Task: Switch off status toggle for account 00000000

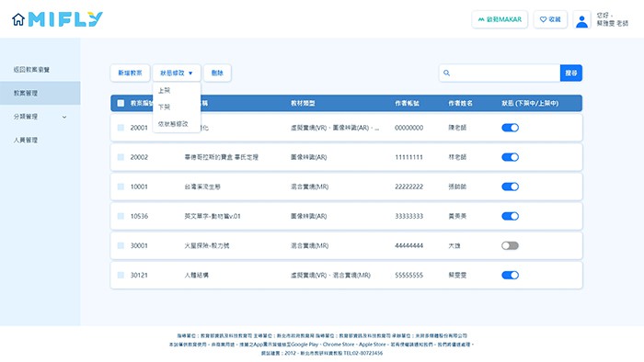Action: 510,128
